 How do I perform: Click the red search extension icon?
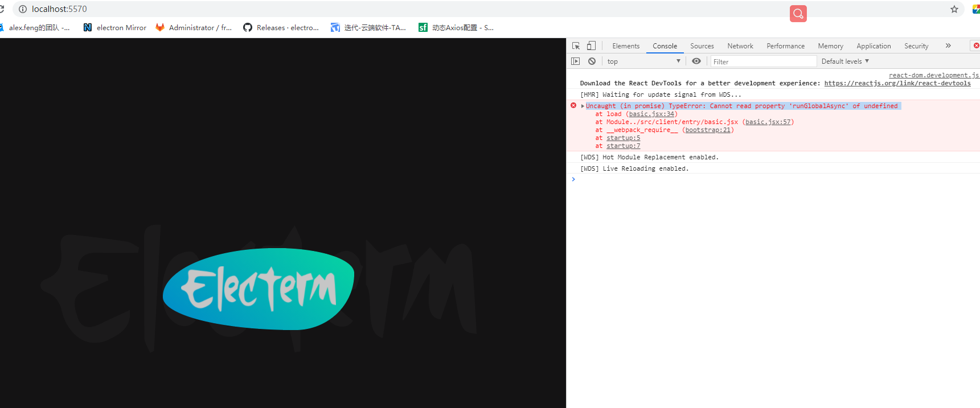tap(798, 14)
